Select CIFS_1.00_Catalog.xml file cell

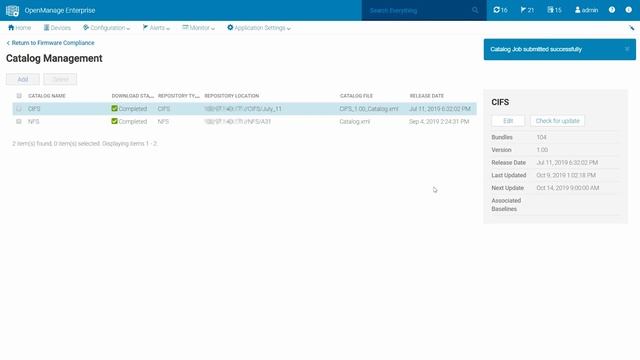click(x=369, y=109)
